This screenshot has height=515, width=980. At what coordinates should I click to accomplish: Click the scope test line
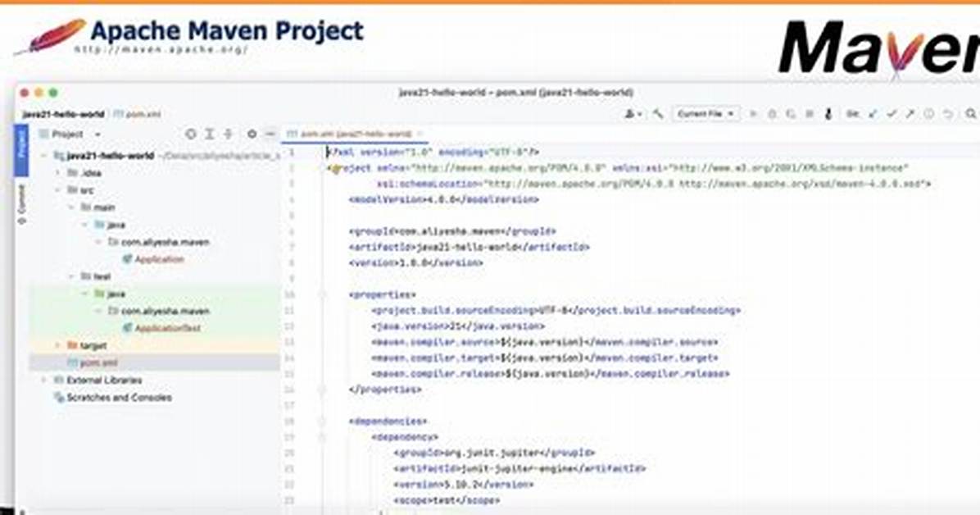(x=447, y=500)
